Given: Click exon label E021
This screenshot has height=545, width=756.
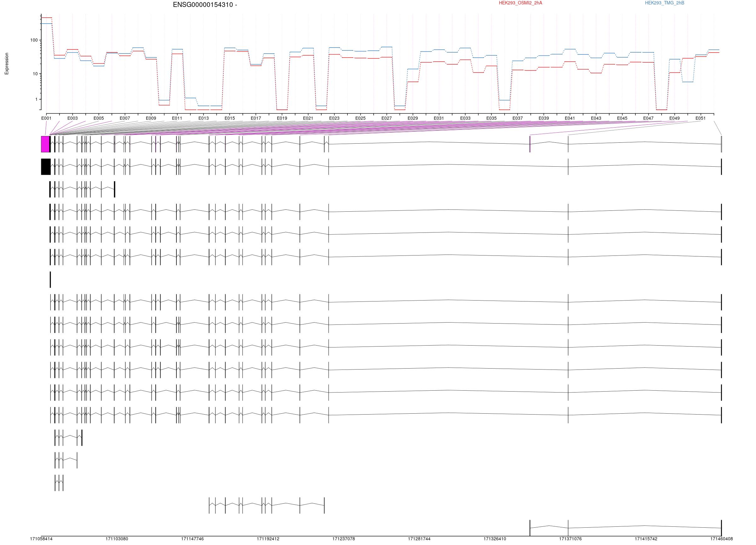Looking at the screenshot, I should pyautogui.click(x=308, y=118).
